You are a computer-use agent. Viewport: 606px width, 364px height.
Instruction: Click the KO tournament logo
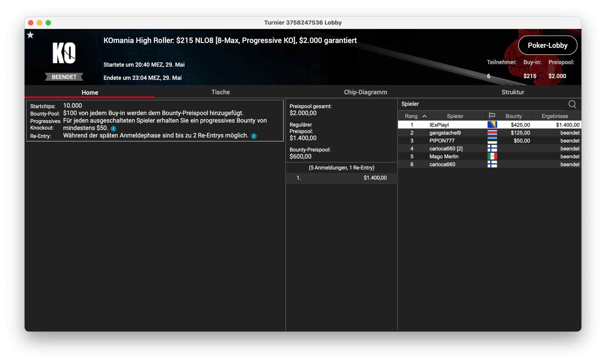pos(64,53)
